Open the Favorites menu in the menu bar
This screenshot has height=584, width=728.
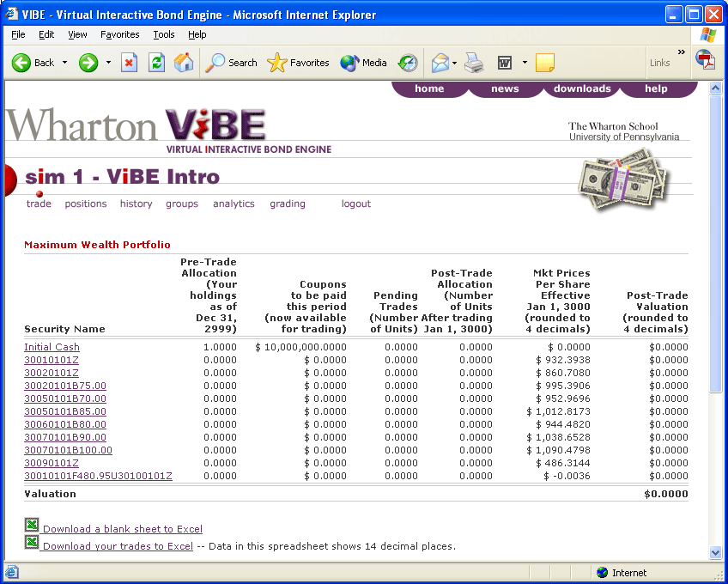coord(120,34)
